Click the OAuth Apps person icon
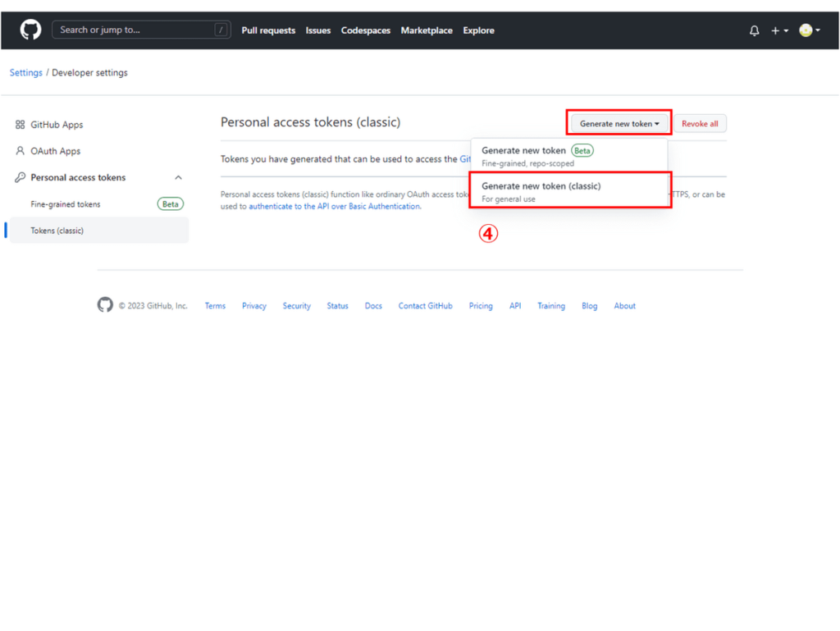840x631 pixels. (20, 150)
